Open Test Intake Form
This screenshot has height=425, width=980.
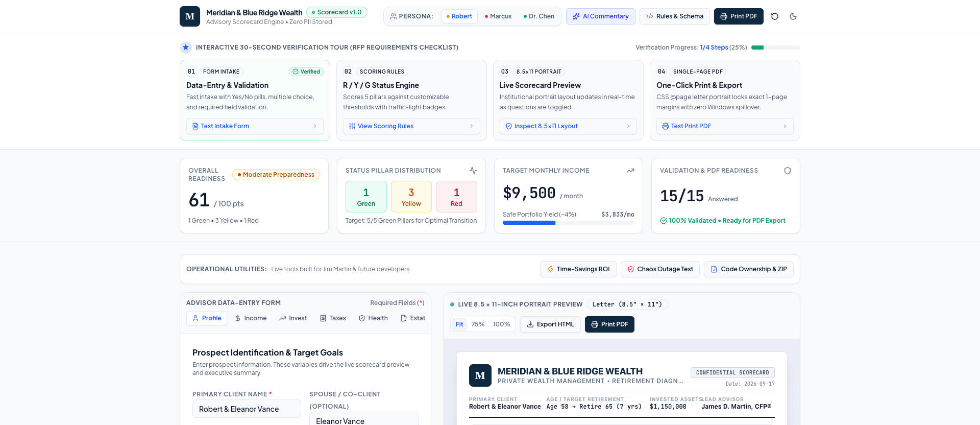(255, 126)
